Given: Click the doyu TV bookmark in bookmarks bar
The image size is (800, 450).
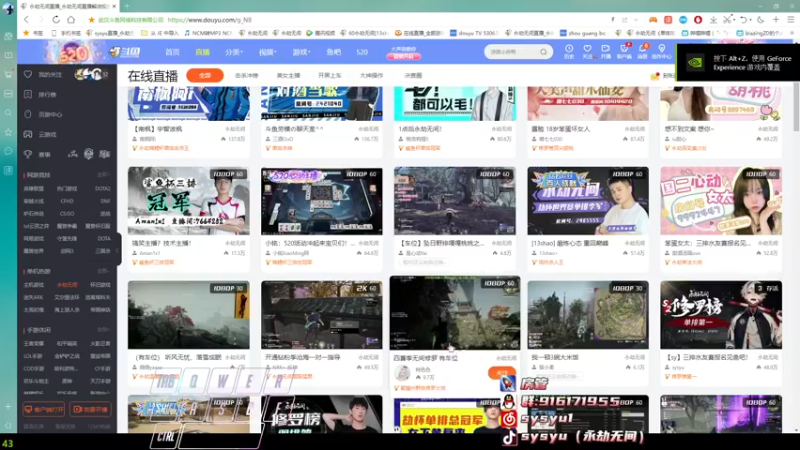Looking at the screenshot, I should (473, 33).
